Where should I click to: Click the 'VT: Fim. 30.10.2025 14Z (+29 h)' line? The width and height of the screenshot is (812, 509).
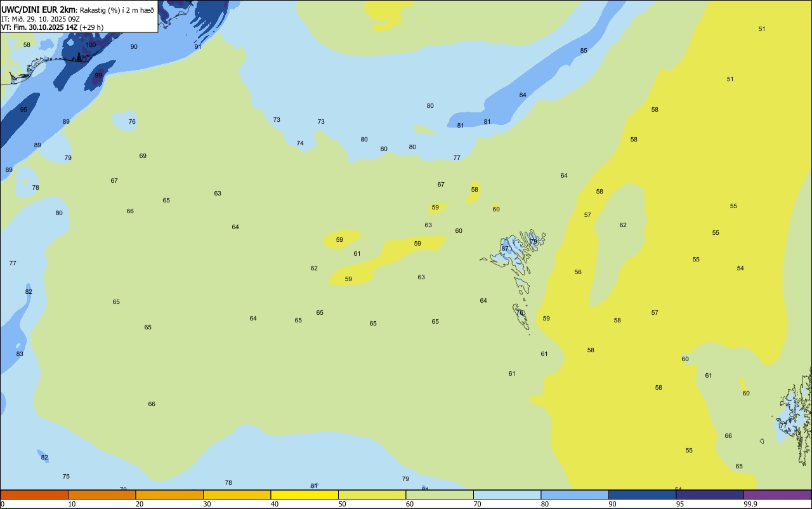coord(52,27)
